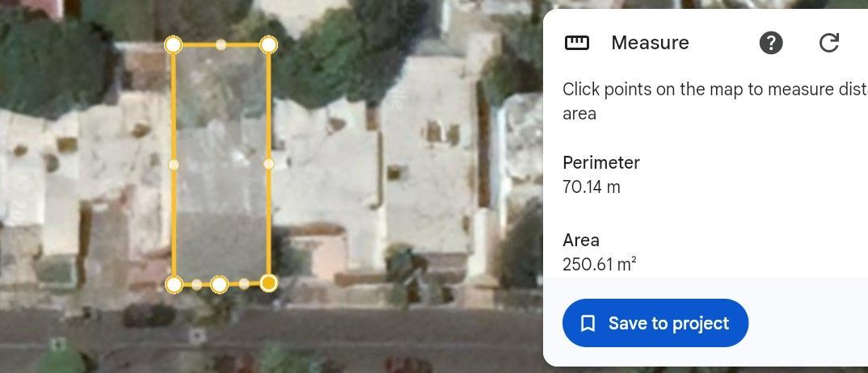
Task: Select the Area value 250.61 m²
Action: [x=599, y=264]
